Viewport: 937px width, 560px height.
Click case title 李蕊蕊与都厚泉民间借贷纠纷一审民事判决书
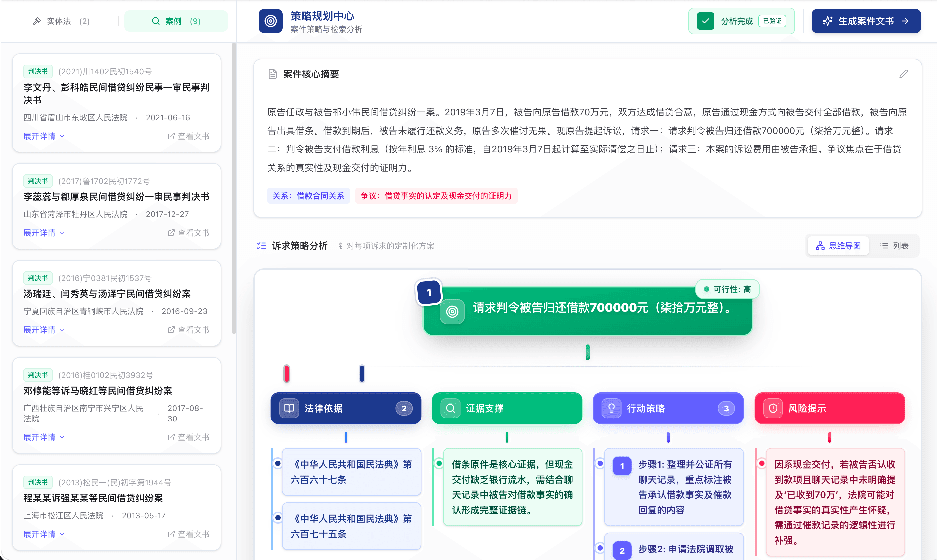coord(116,197)
